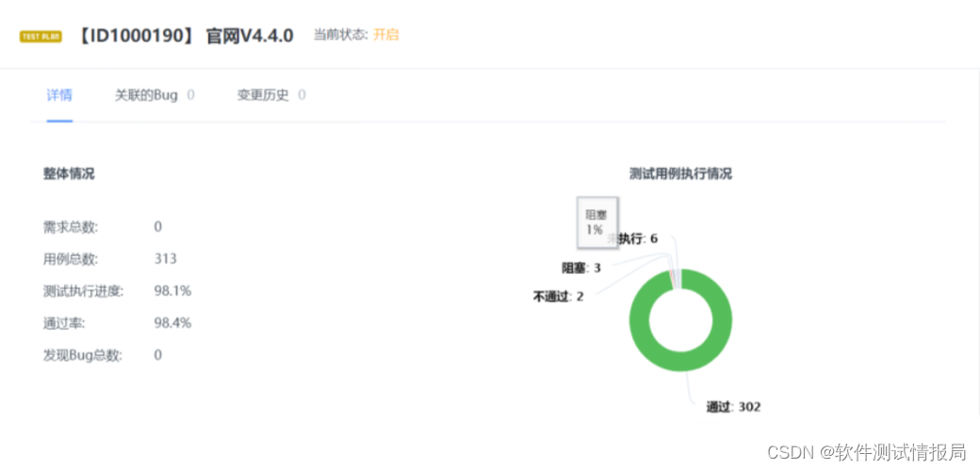Click the 需求总数 label
The height and width of the screenshot is (470, 980).
click(71, 228)
